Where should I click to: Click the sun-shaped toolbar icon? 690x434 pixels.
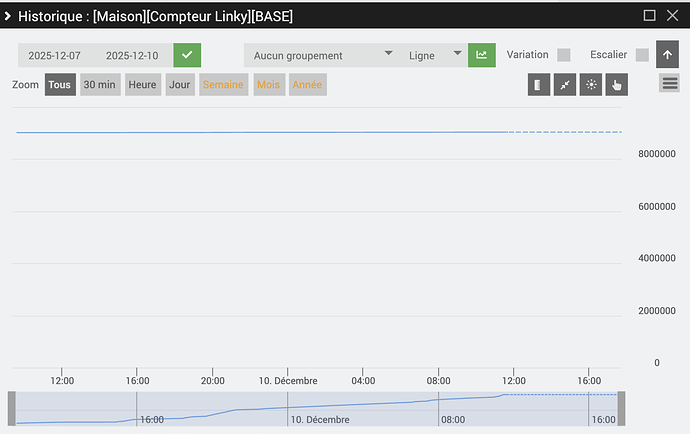point(591,85)
